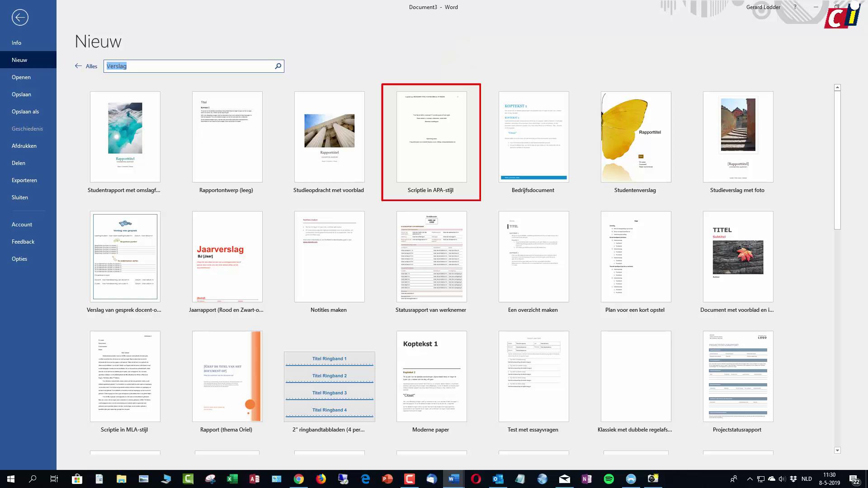This screenshot has height=488, width=868.
Task: Open the Exporteren sidebar option
Action: [x=24, y=180]
